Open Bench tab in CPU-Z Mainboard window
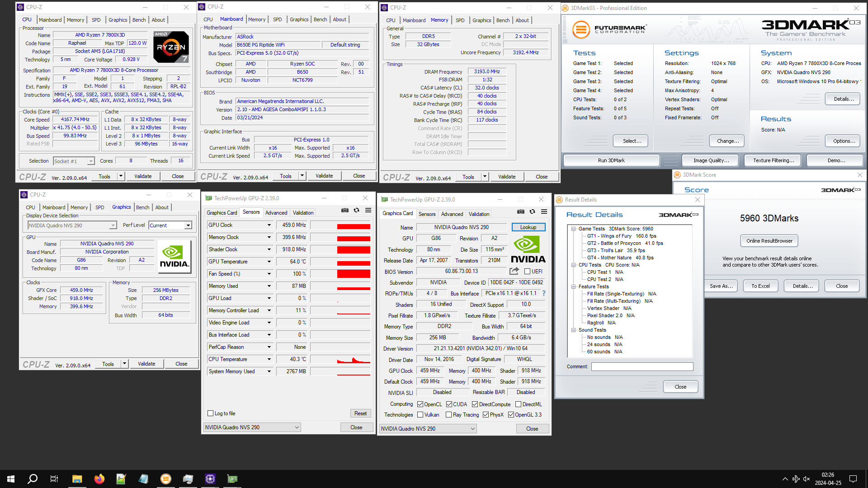 pyautogui.click(x=320, y=19)
